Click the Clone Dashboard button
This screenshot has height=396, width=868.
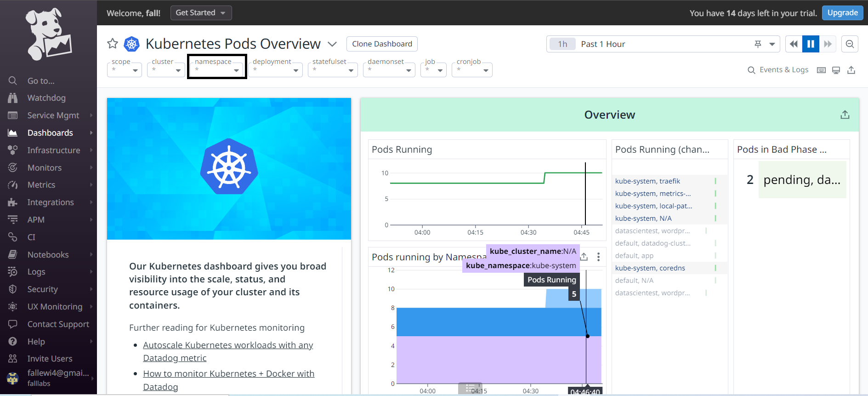click(382, 44)
